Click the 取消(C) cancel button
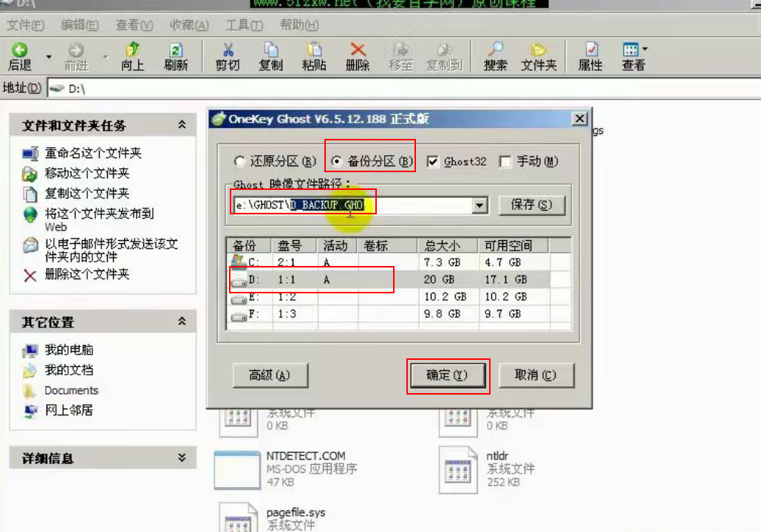761x532 pixels. click(x=536, y=375)
